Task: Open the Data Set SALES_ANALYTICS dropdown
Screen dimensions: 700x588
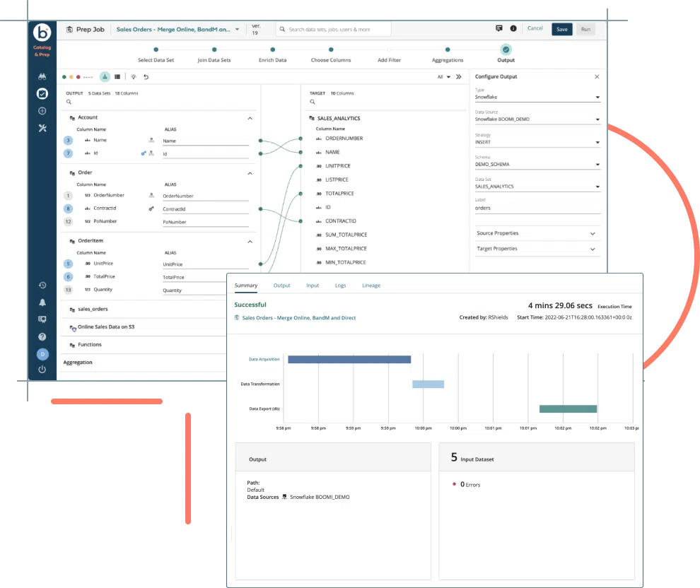Action: 537,187
